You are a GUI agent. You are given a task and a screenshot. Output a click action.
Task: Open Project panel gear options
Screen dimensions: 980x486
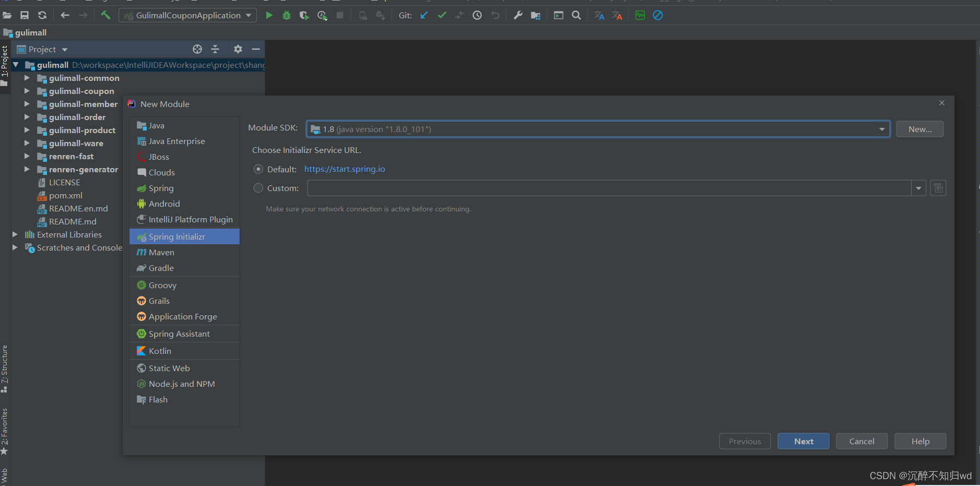coord(238,49)
